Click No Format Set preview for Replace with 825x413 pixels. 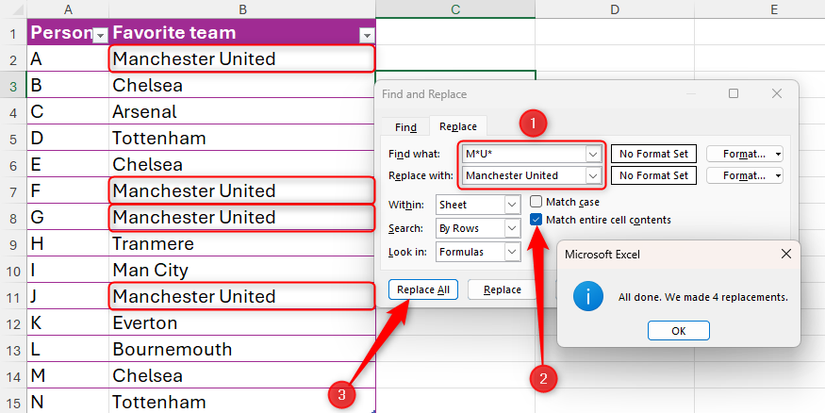[x=653, y=176]
